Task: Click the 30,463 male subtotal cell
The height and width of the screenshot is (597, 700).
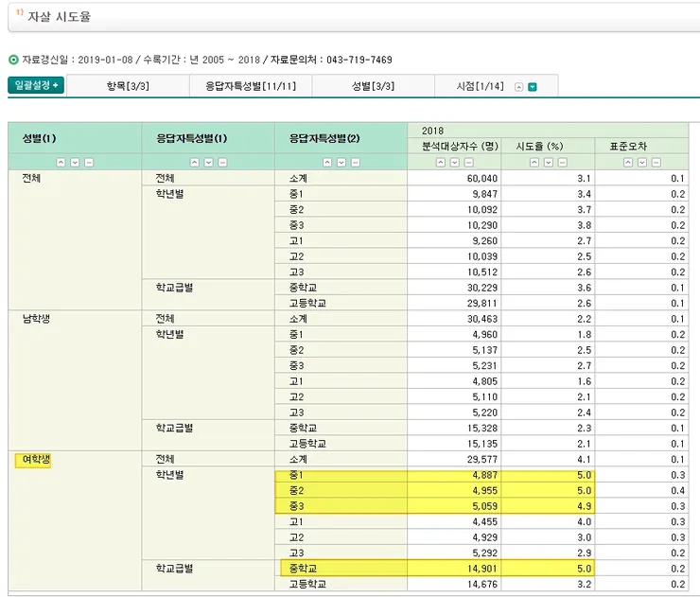Action: tap(454, 319)
